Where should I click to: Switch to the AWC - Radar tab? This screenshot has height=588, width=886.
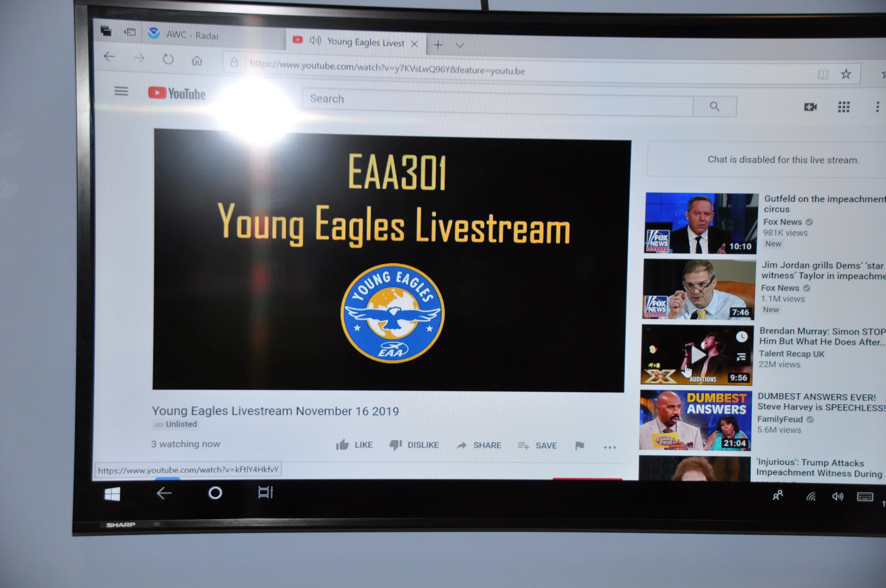[191, 35]
